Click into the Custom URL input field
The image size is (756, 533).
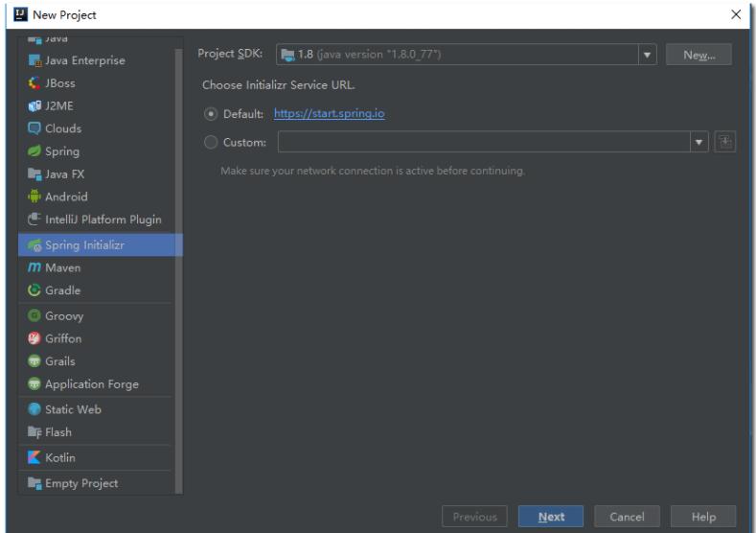[x=484, y=142]
